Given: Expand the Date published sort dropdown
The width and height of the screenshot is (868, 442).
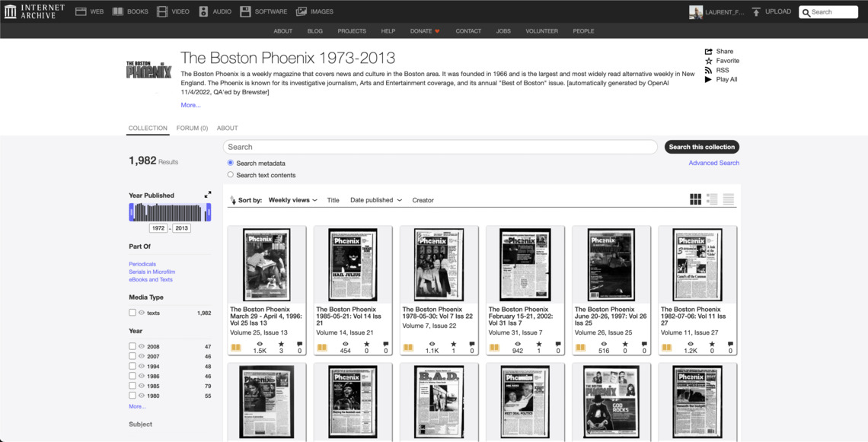Looking at the screenshot, I should [x=376, y=200].
